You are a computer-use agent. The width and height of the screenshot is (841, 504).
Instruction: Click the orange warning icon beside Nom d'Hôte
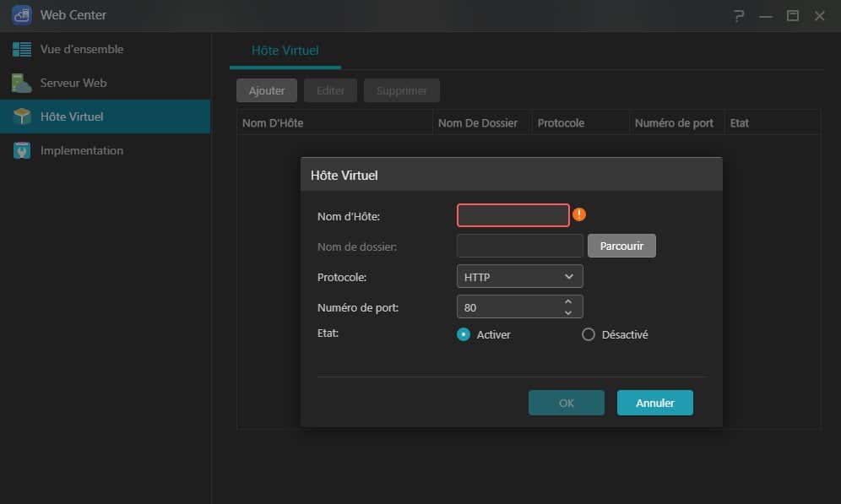click(579, 214)
